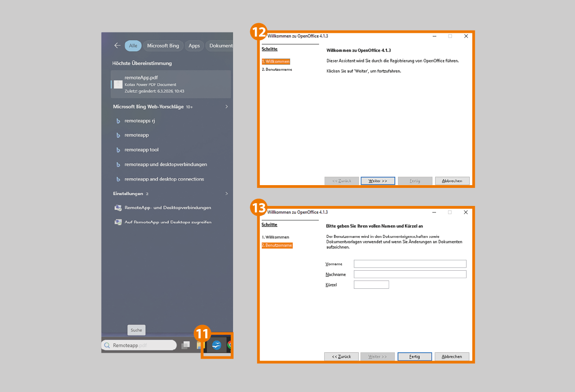
Task: Open Task View from the taskbar
Action: 186,345
